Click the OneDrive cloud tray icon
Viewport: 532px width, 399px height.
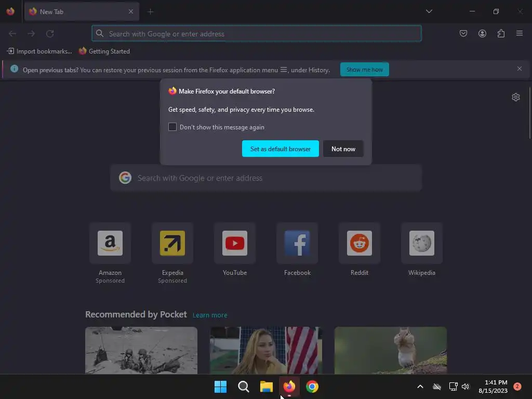click(x=437, y=387)
